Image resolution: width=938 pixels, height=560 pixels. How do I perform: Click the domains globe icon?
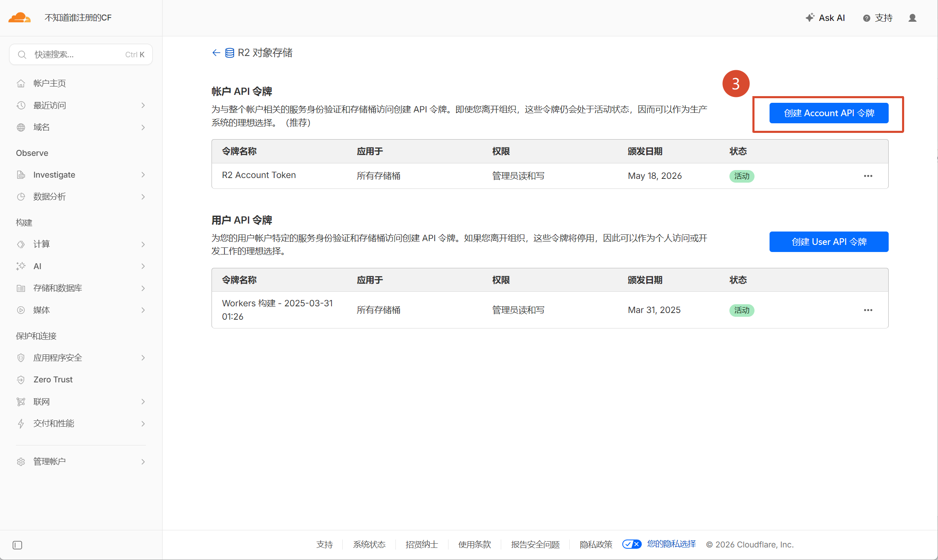[21, 127]
